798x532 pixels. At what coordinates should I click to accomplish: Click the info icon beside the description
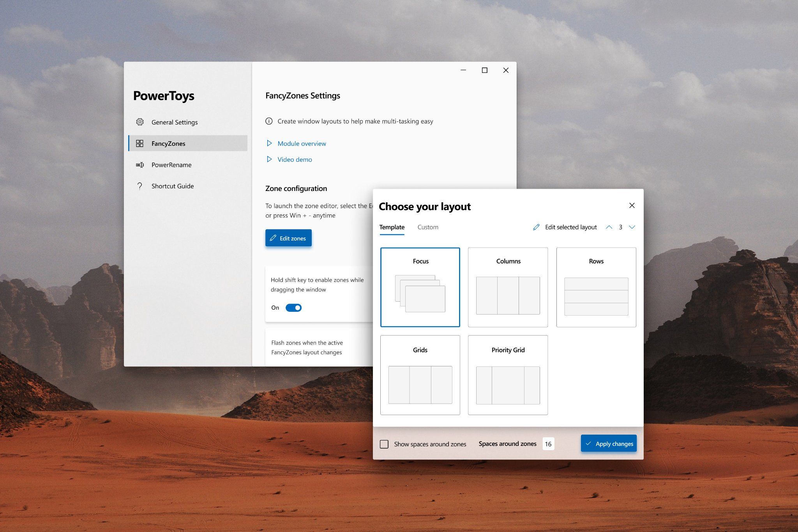point(269,121)
